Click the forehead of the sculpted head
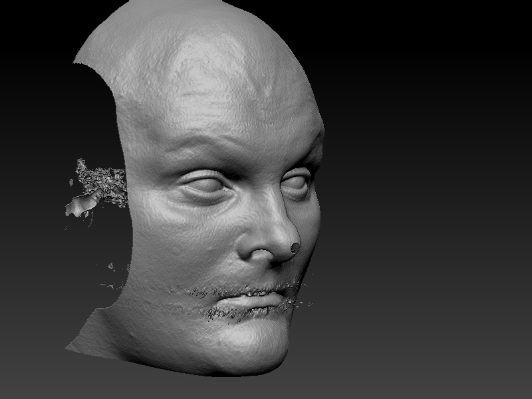This screenshot has width=532, height=399. [x=219, y=86]
